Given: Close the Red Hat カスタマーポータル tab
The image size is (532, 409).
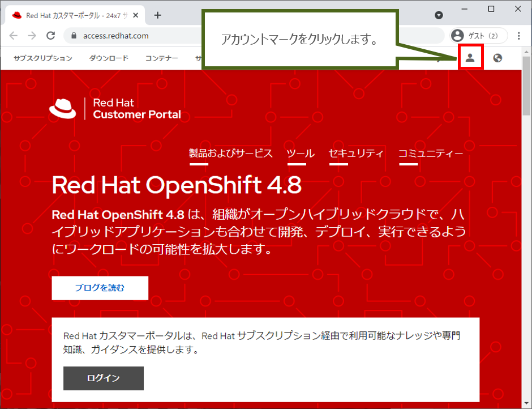Looking at the screenshot, I should point(135,15).
